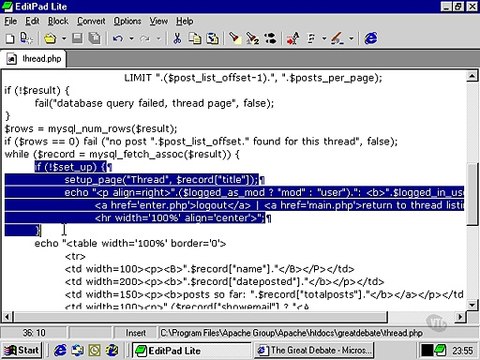Launch Internet Explorer from quick launch
The image size is (480, 360).
[60, 351]
